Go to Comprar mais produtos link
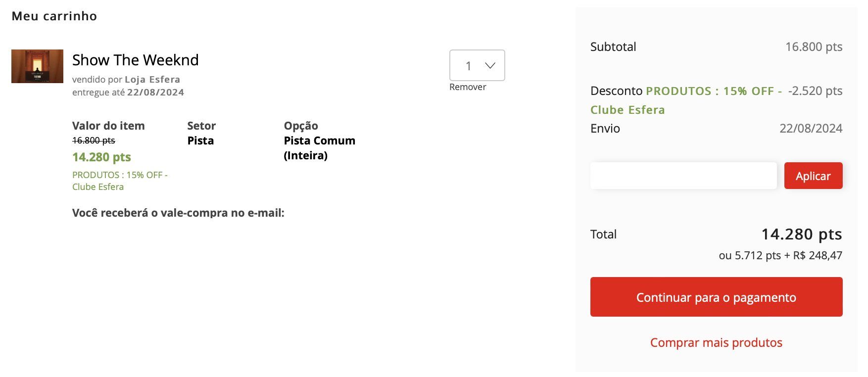 [x=716, y=342]
